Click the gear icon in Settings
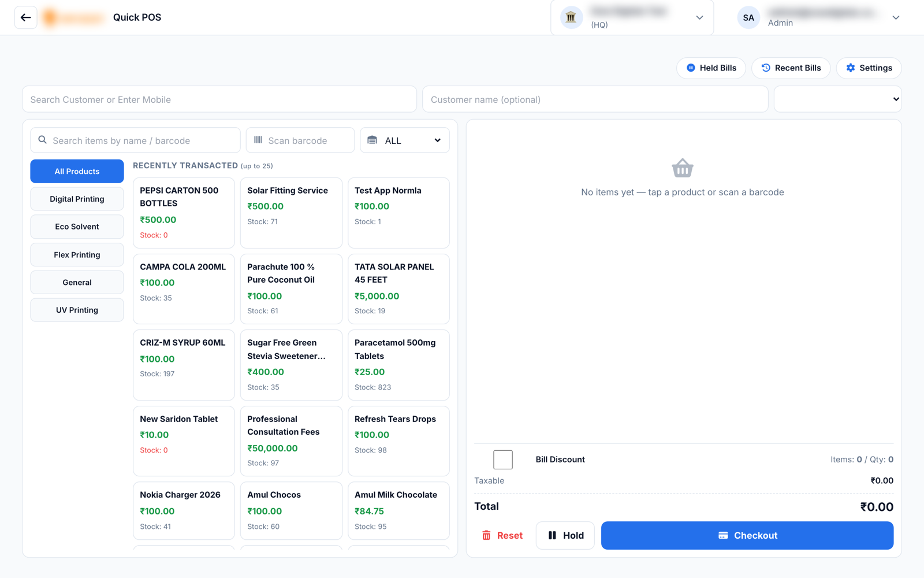The height and width of the screenshot is (578, 924). 851,68
